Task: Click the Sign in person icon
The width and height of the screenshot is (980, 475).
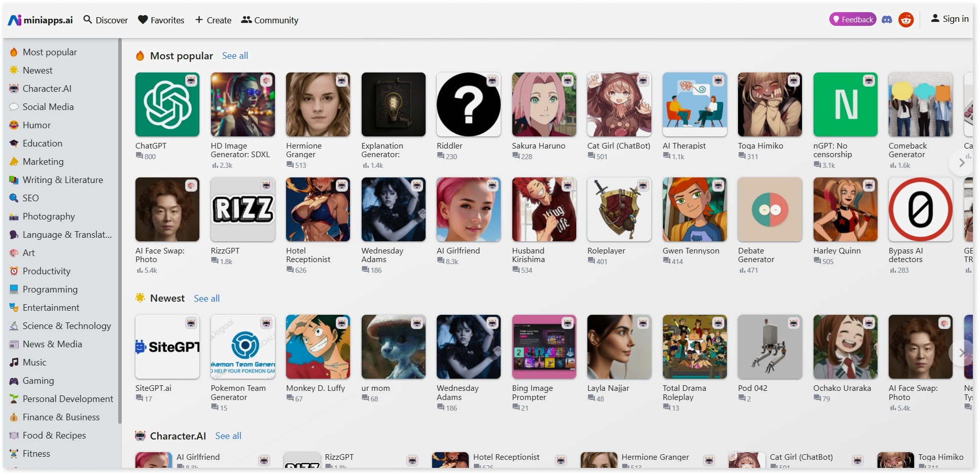Action: pyautogui.click(x=935, y=19)
